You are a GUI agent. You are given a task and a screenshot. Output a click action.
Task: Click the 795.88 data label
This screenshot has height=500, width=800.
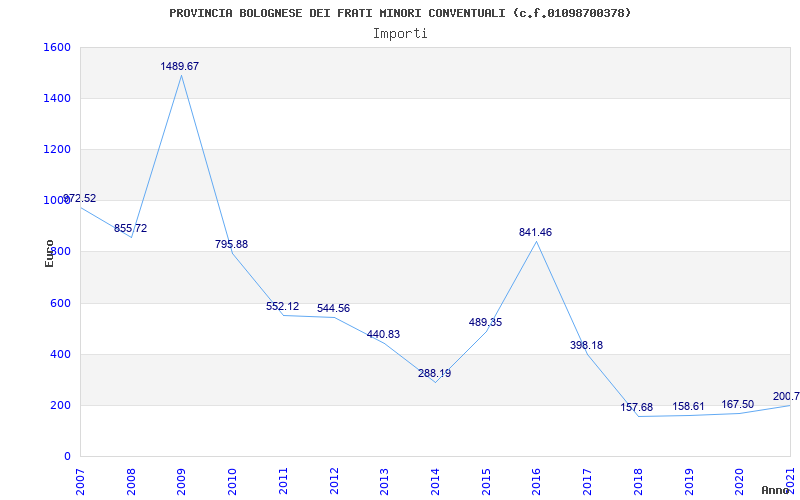(231, 244)
